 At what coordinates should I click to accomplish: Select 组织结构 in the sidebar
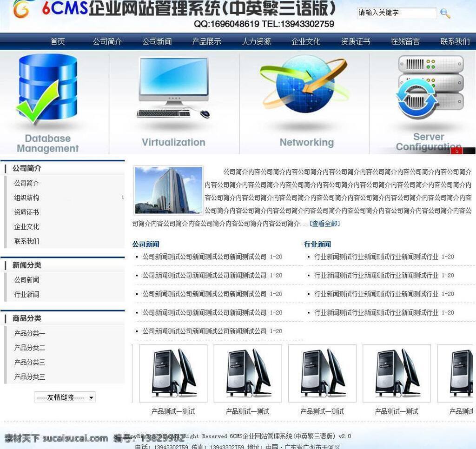coord(26,198)
